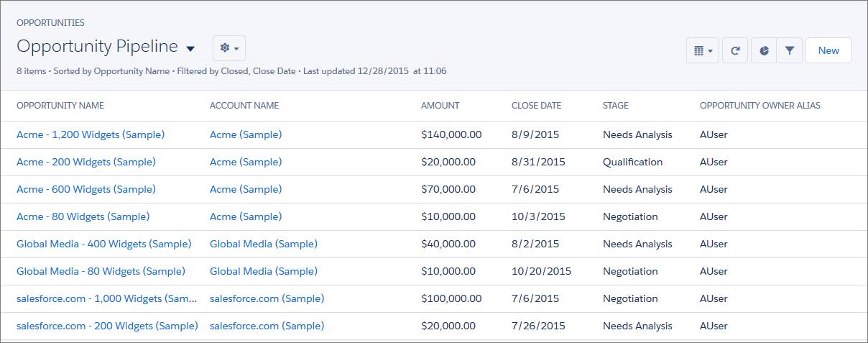The height and width of the screenshot is (343, 868).
Task: Open salesforce.com account in 1,000 Widgets row
Action: pyautogui.click(x=267, y=298)
